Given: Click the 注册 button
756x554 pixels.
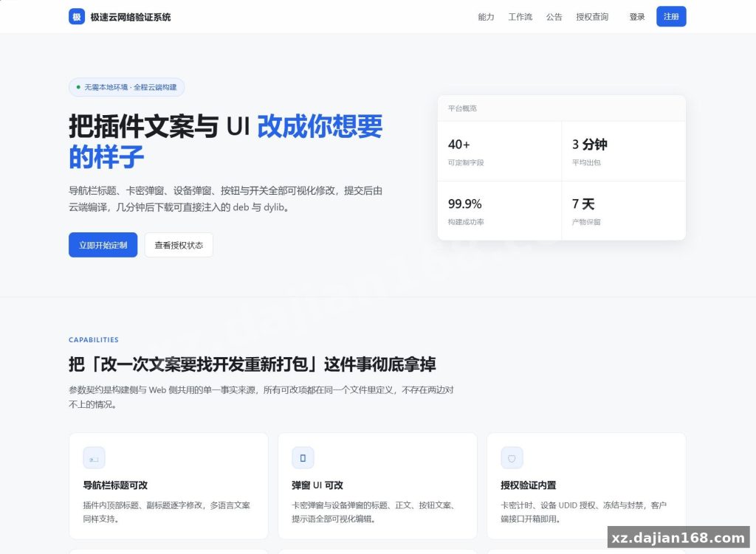Looking at the screenshot, I should click(671, 17).
